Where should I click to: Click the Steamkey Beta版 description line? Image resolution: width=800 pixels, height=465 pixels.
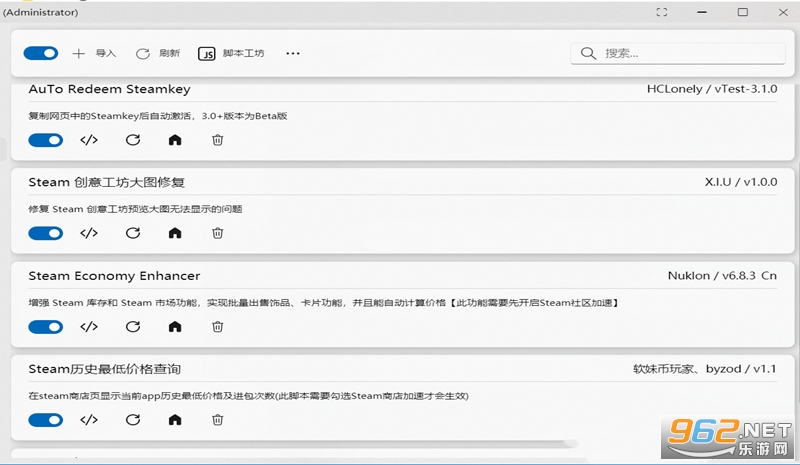158,116
